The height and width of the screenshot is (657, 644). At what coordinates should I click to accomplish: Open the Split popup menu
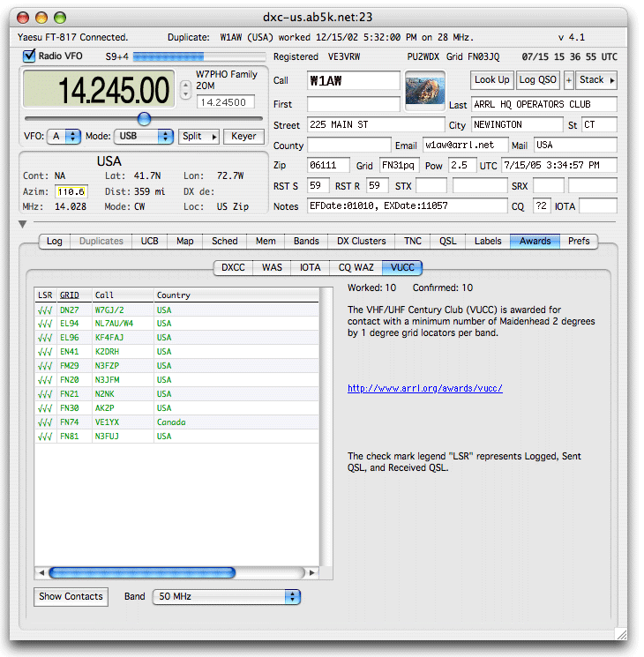(198, 137)
